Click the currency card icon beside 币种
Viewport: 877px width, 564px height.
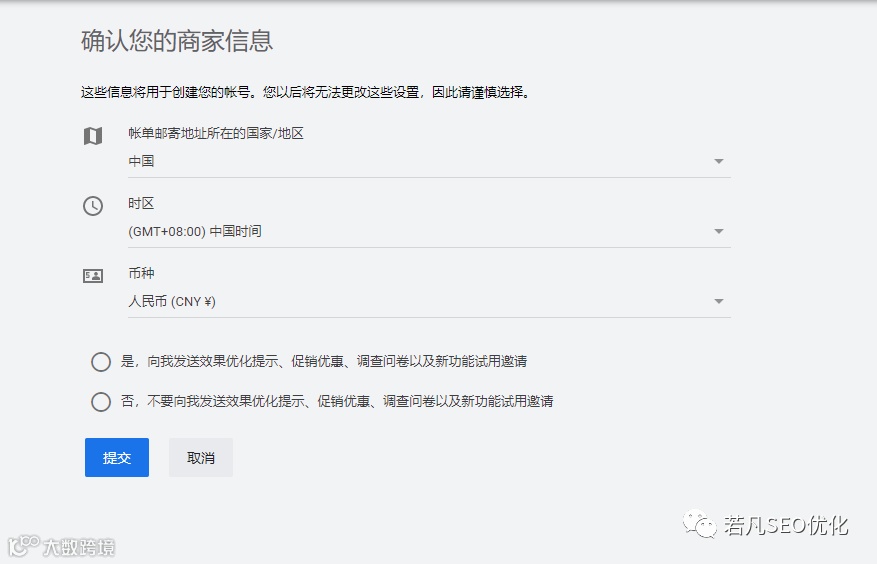point(93,276)
